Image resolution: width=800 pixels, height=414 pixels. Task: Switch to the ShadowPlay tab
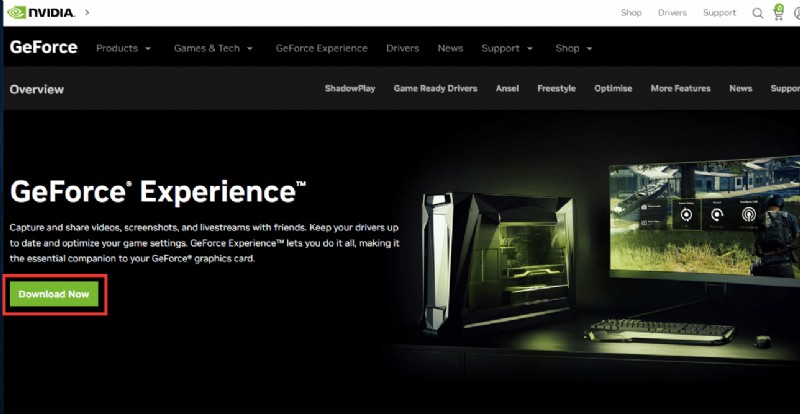(x=350, y=89)
